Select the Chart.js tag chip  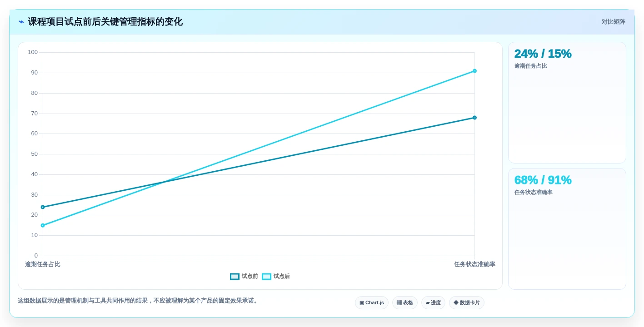(372, 303)
